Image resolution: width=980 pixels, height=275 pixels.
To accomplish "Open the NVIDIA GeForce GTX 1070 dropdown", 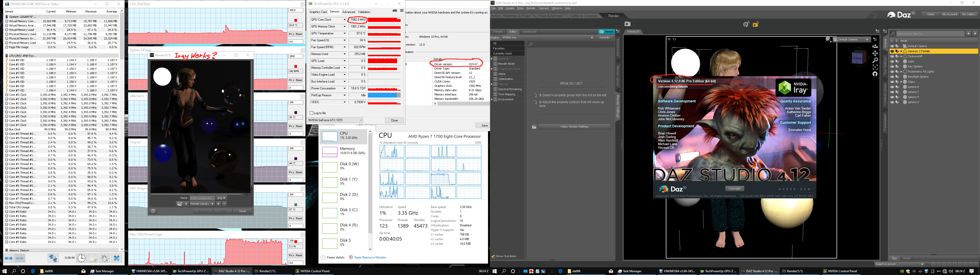I will pos(335,120).
